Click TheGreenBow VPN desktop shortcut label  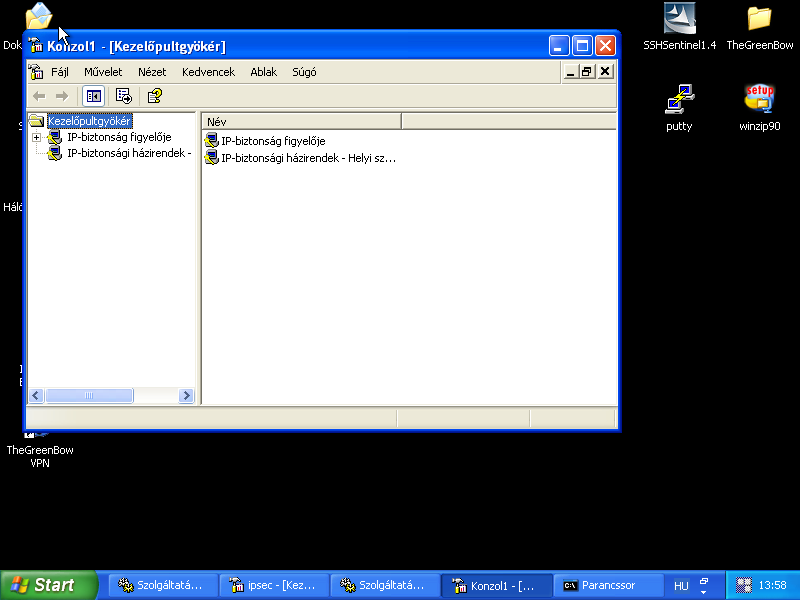click(x=40, y=456)
